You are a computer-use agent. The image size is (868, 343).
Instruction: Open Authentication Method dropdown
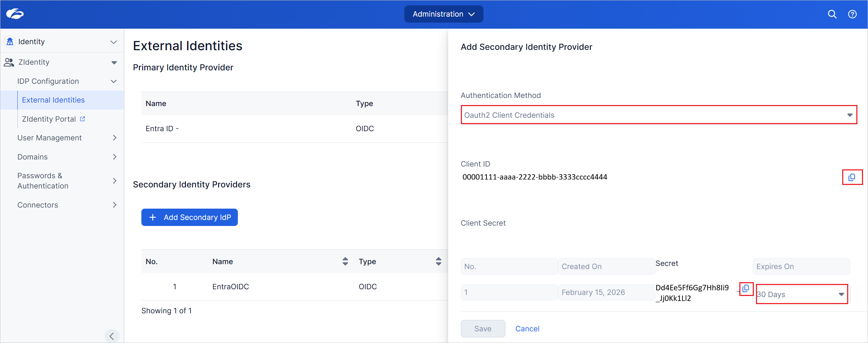[x=659, y=115]
